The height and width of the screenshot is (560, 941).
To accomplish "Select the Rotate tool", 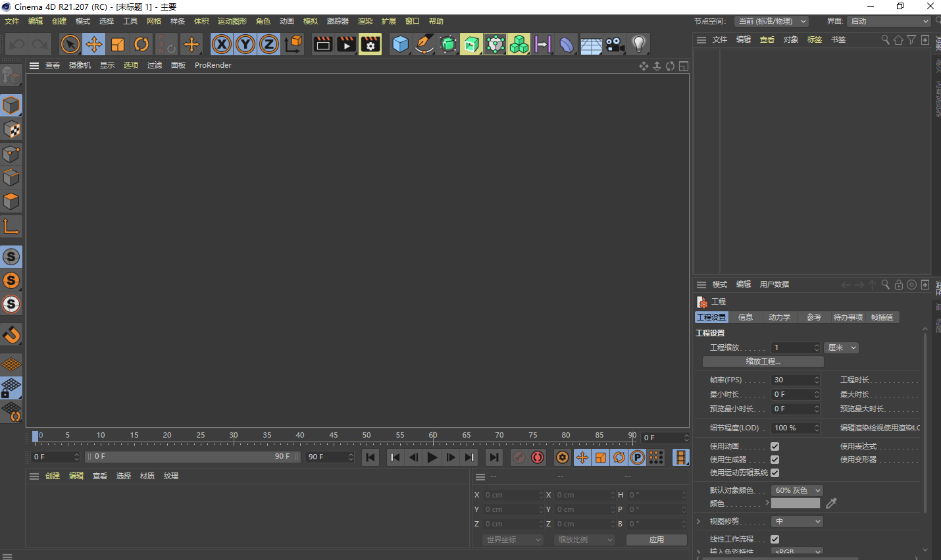I will pos(141,44).
